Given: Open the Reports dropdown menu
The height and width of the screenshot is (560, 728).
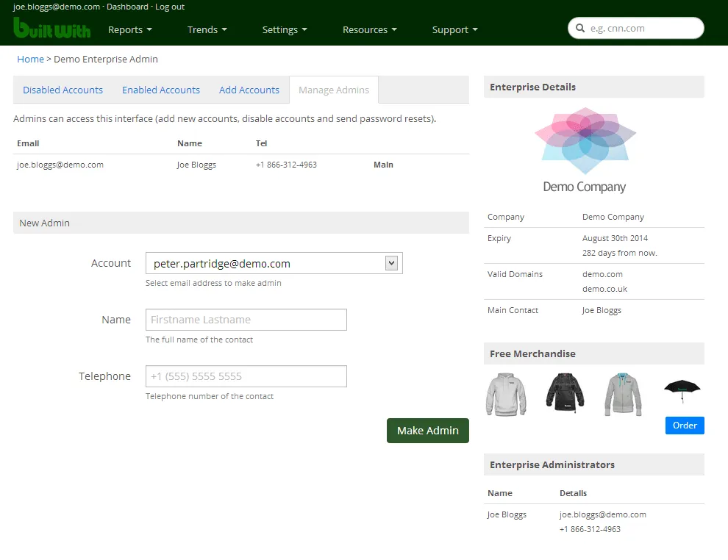Looking at the screenshot, I should pos(129,30).
